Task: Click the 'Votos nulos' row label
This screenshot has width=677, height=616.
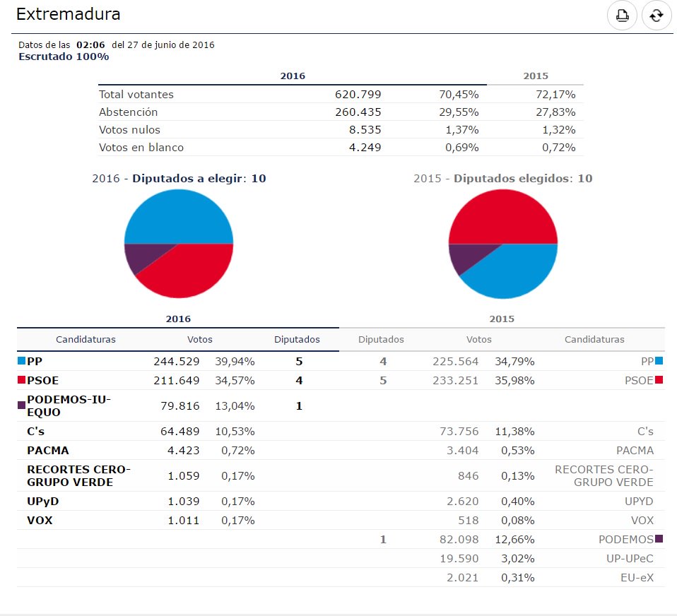Action: pos(129,130)
